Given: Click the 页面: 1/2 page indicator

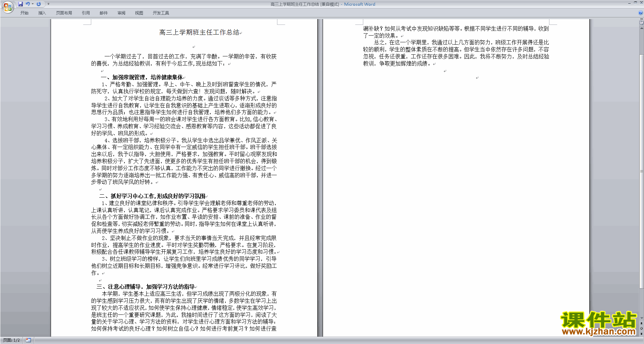Looking at the screenshot, I should [x=11, y=340].
